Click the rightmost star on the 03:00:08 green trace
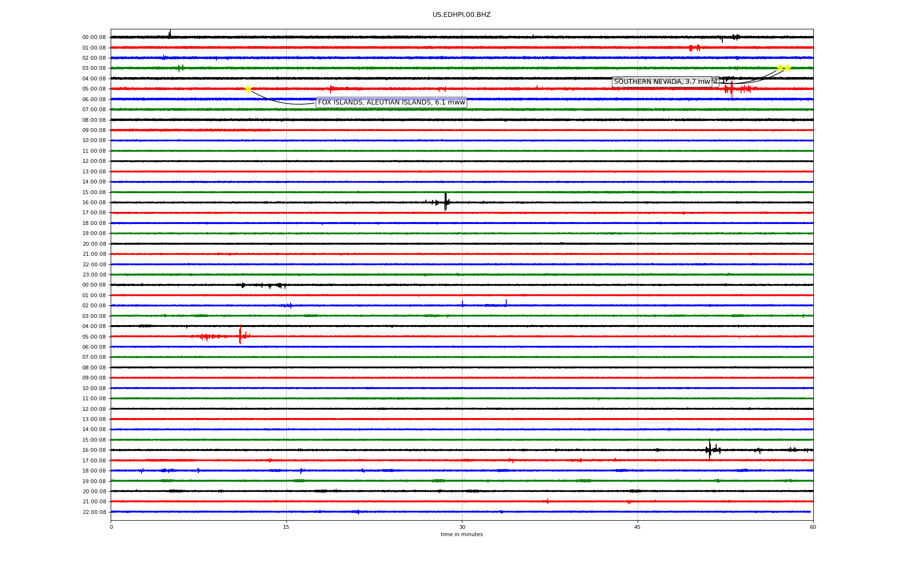 click(x=787, y=68)
